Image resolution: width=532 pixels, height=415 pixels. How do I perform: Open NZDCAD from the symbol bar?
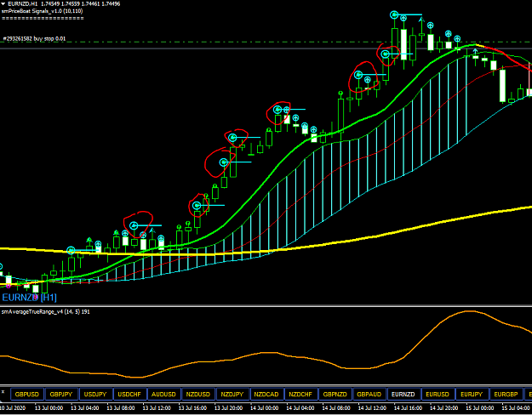point(266,395)
